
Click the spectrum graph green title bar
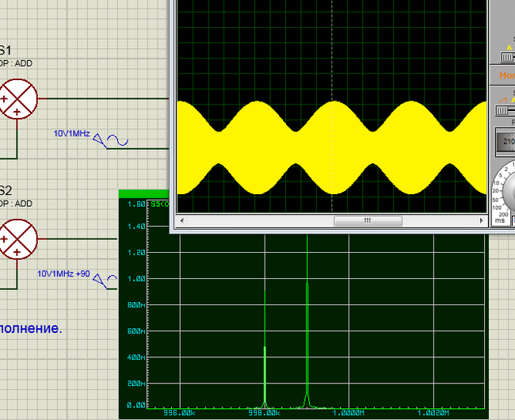pos(143,193)
